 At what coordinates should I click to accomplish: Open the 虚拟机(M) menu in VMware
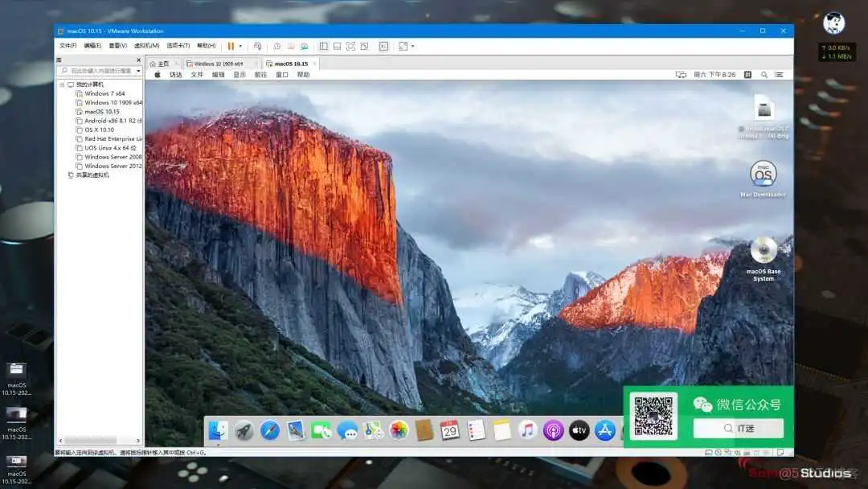point(147,45)
